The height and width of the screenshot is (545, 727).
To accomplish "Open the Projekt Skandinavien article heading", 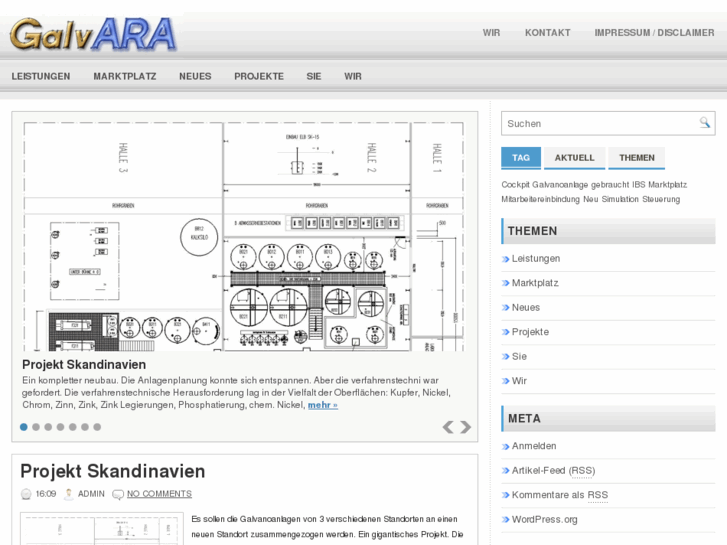I will [x=113, y=471].
